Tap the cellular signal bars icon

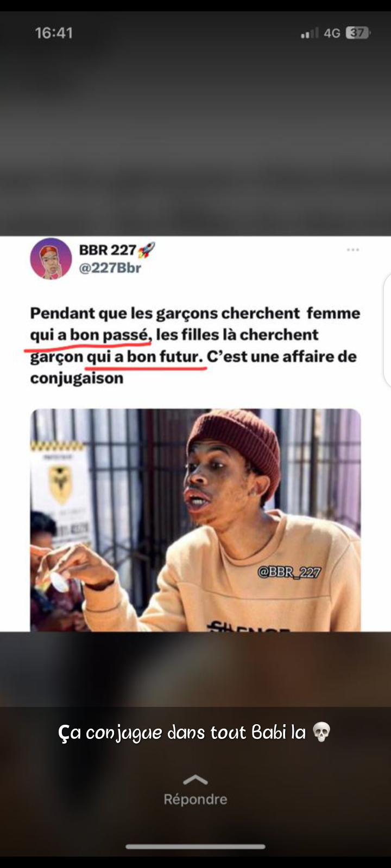(x=310, y=34)
